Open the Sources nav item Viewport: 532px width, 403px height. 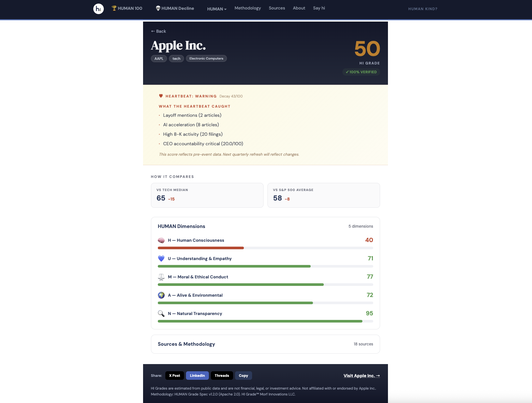(x=277, y=8)
